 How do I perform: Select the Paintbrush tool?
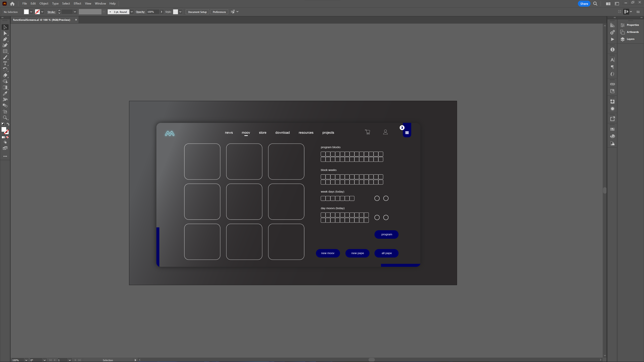click(x=5, y=57)
